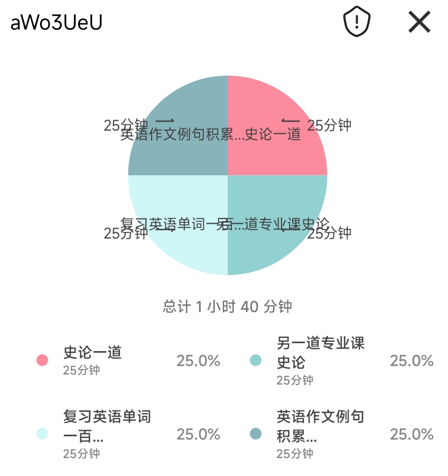Click the shield warning icon
This screenshot has width=448, height=476.
357,22
